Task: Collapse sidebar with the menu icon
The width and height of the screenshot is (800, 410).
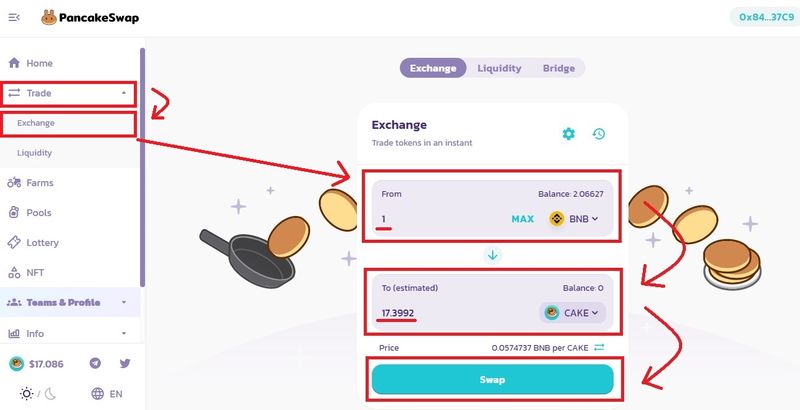Action: coord(14,17)
